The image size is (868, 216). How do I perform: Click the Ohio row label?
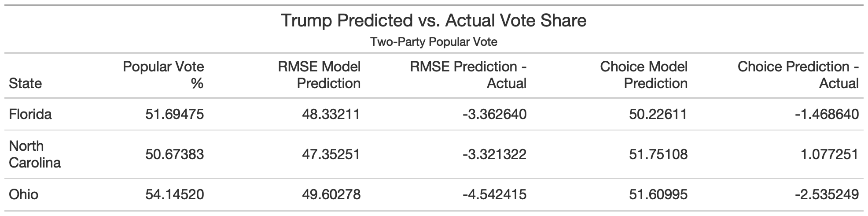pyautogui.click(x=23, y=194)
